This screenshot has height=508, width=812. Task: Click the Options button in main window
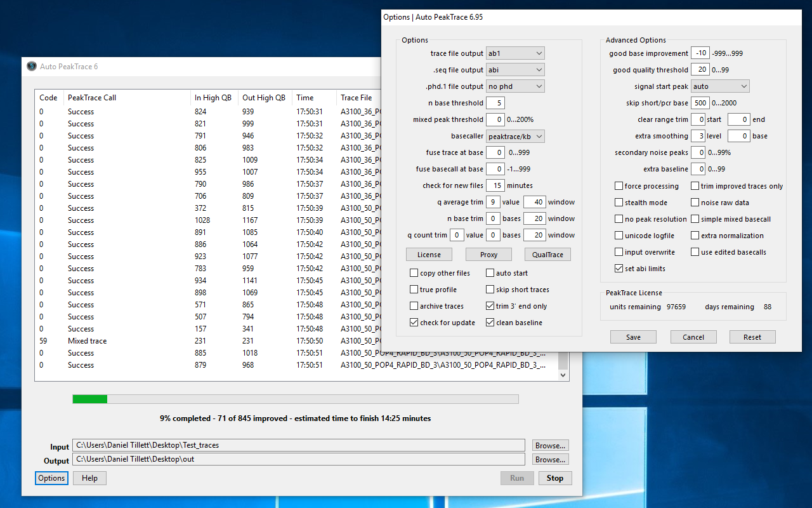click(51, 478)
